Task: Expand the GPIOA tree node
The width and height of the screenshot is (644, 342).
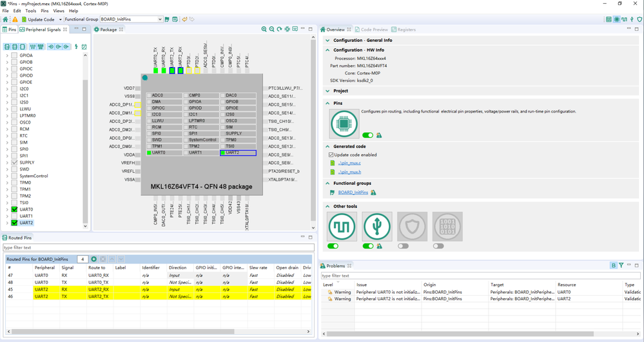Action: [7, 55]
